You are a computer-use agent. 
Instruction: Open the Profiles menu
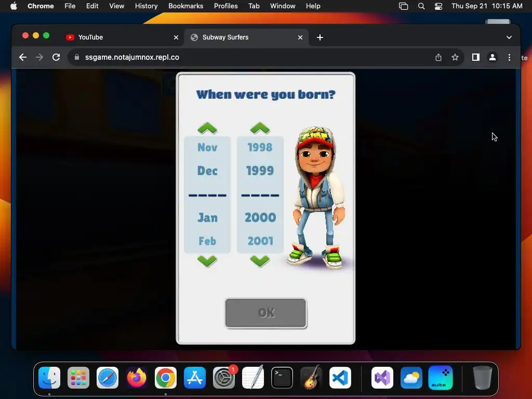(225, 6)
